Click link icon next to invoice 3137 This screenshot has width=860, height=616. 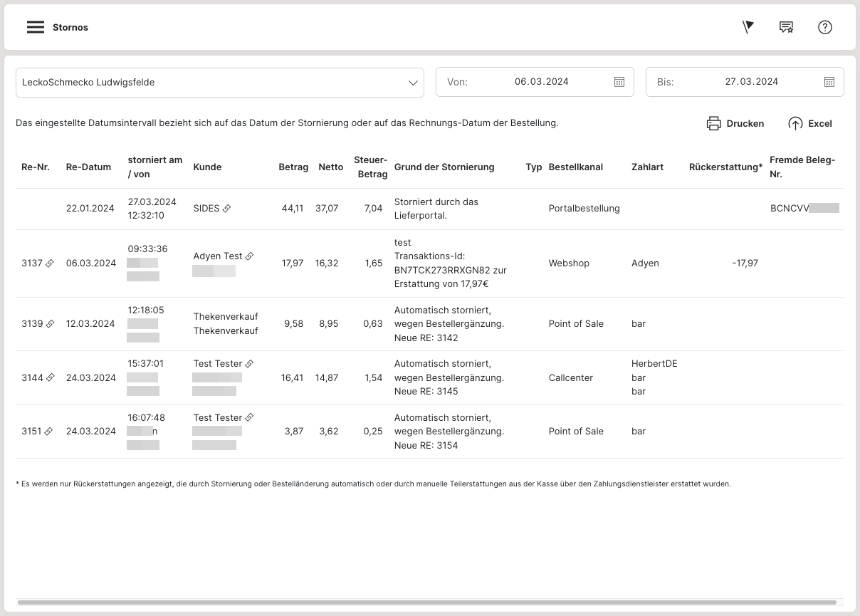click(50, 263)
